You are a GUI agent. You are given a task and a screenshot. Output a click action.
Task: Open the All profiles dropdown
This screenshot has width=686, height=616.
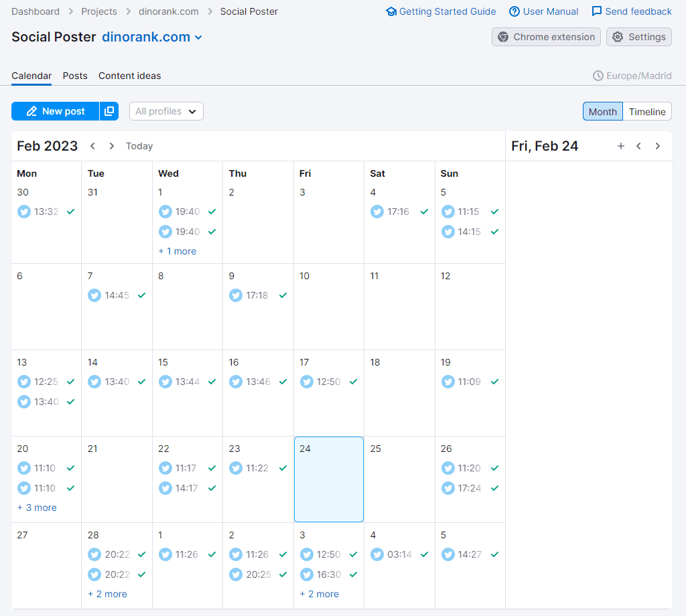(166, 111)
